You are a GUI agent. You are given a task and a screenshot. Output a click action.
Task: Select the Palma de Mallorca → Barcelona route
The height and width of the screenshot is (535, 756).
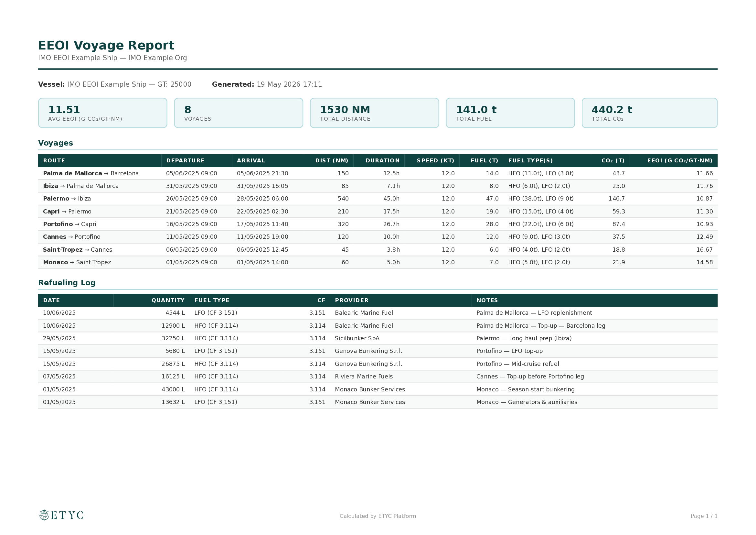coord(91,173)
